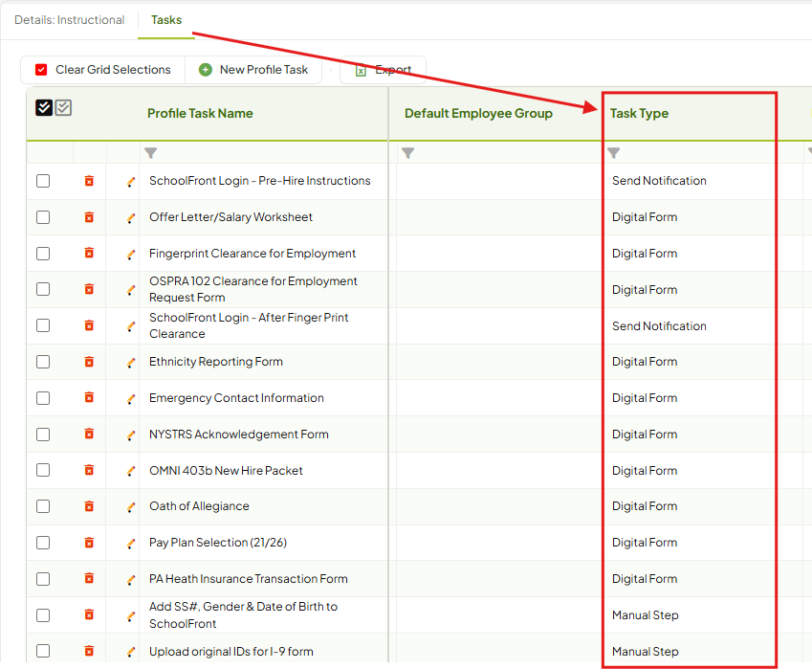The image size is (812, 669).
Task: Delete the SchoolFront Login After Finger Print task
Action: (89, 325)
